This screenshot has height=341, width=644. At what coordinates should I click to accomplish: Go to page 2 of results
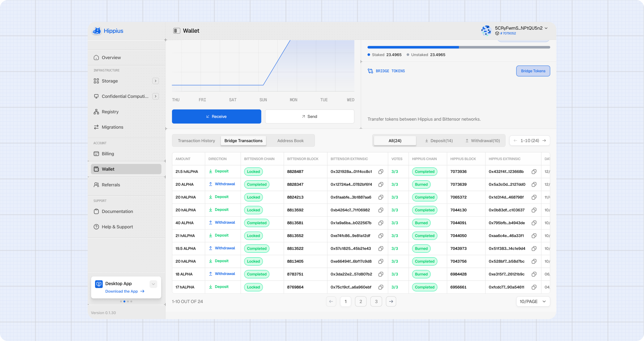coord(360,302)
